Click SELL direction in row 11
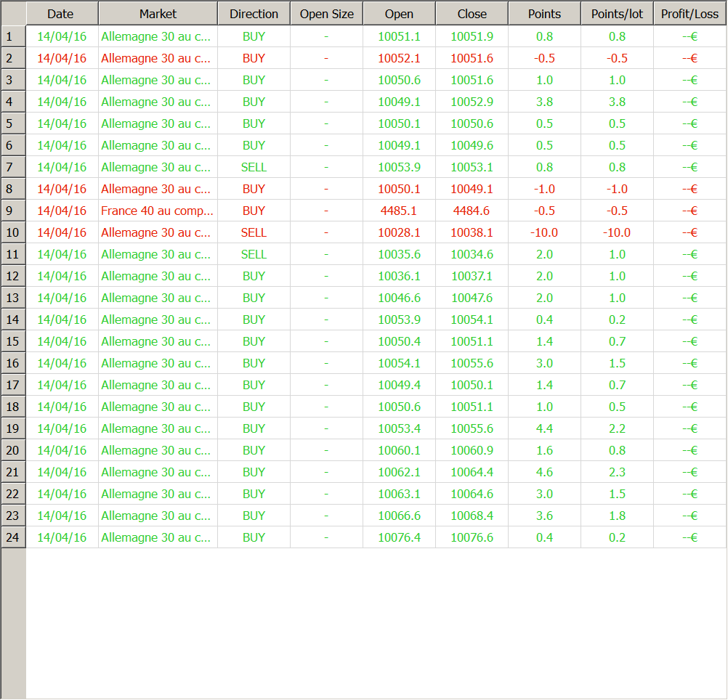This screenshot has height=700, width=728. (x=254, y=254)
